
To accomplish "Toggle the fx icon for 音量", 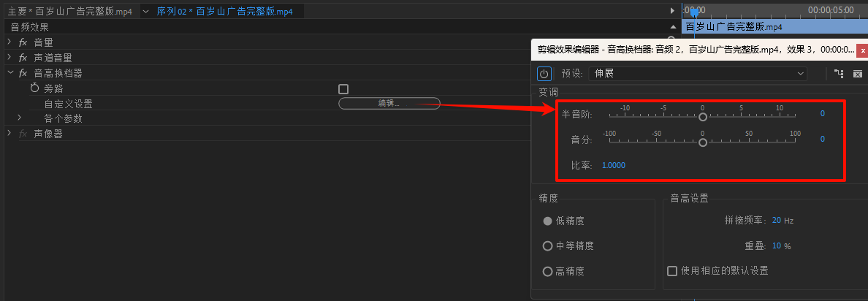I will [x=23, y=42].
